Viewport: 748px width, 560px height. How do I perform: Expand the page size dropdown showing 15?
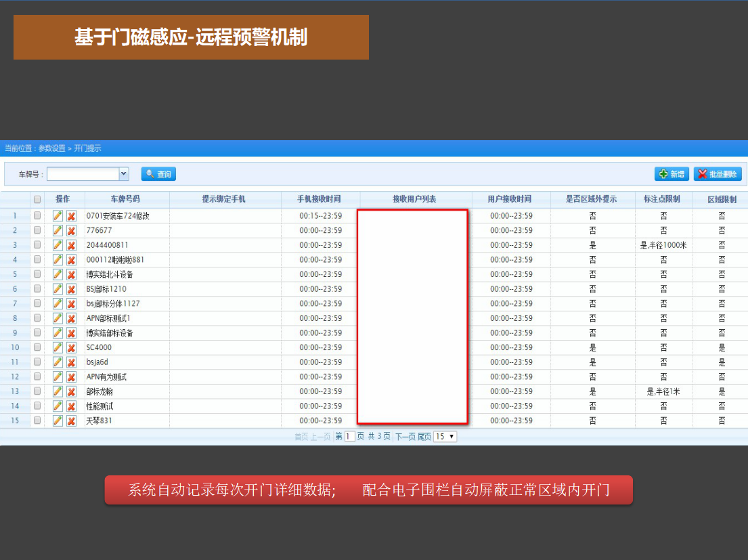point(445,437)
